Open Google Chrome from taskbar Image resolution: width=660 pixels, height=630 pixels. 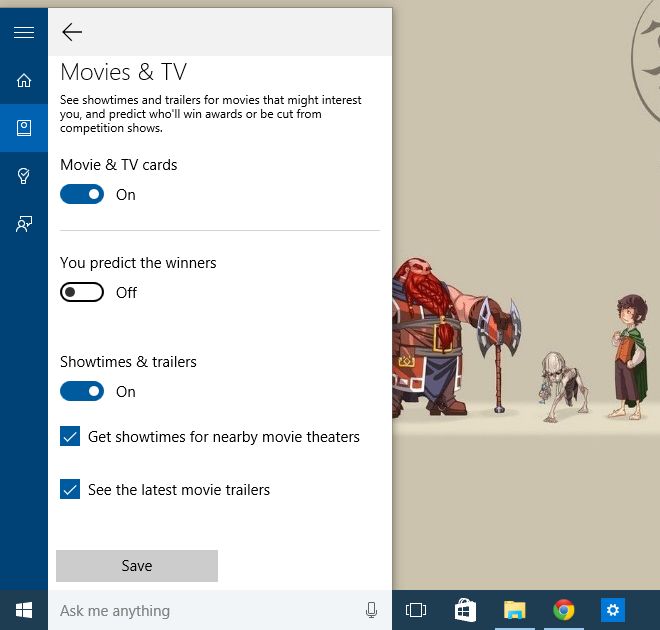(564, 610)
